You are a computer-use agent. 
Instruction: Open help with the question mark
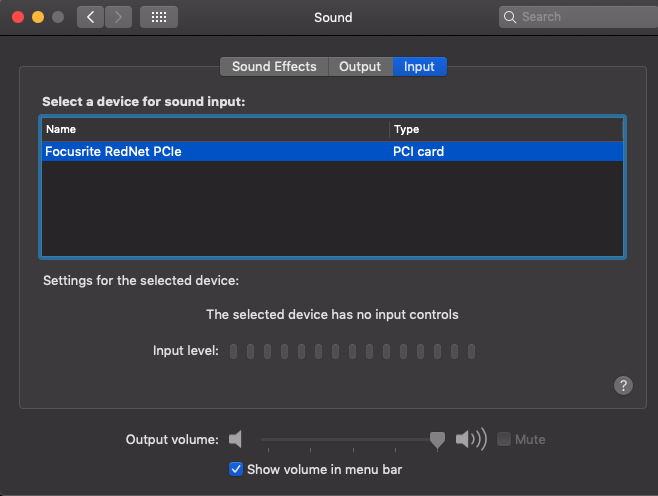(623, 385)
